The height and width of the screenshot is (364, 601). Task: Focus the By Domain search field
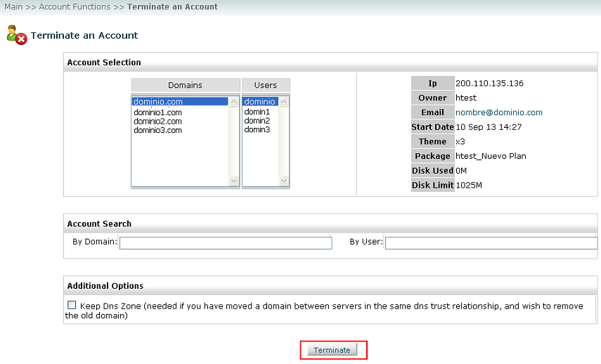[x=226, y=243]
